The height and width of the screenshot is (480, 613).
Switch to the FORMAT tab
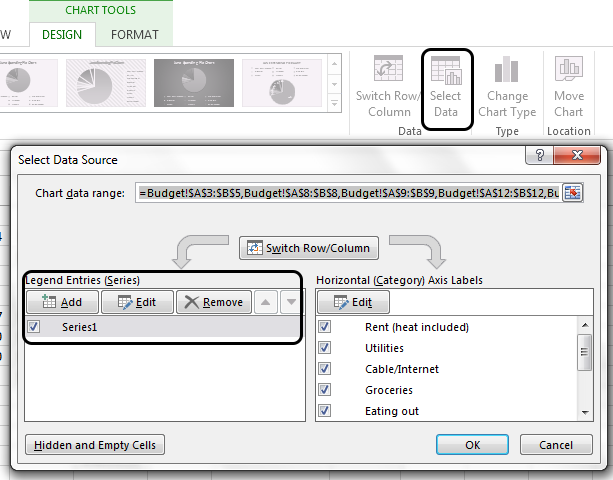(134, 35)
